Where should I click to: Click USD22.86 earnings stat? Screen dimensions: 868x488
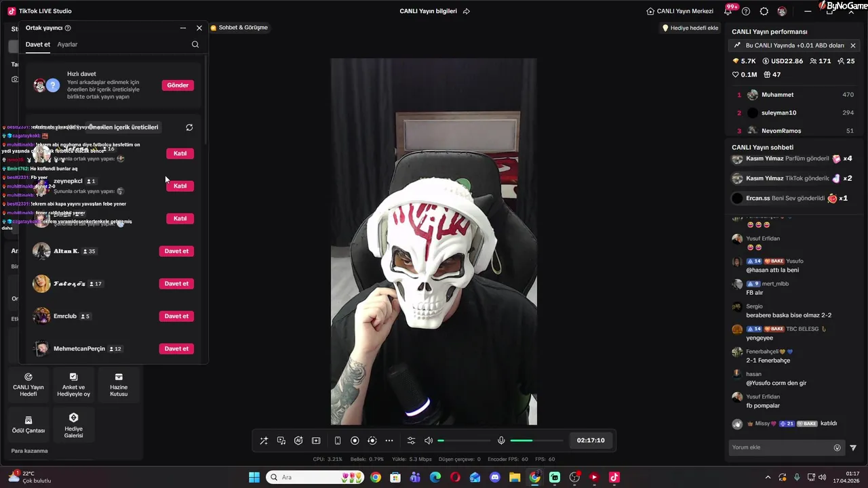pyautogui.click(x=783, y=61)
